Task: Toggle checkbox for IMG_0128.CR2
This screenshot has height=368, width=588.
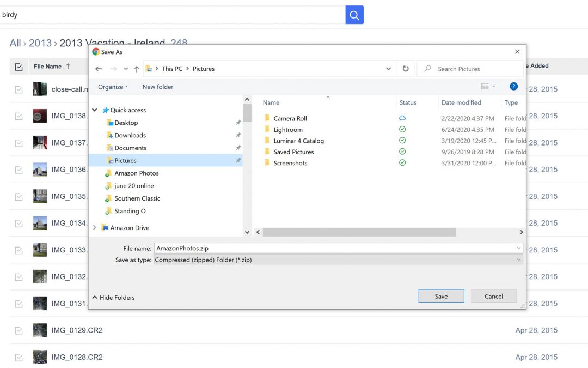Action: click(x=19, y=357)
